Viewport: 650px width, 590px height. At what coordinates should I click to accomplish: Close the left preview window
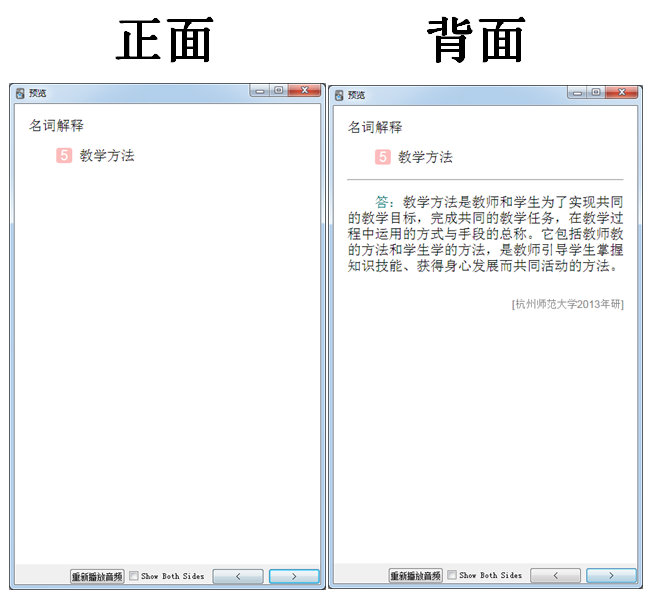pos(305,90)
